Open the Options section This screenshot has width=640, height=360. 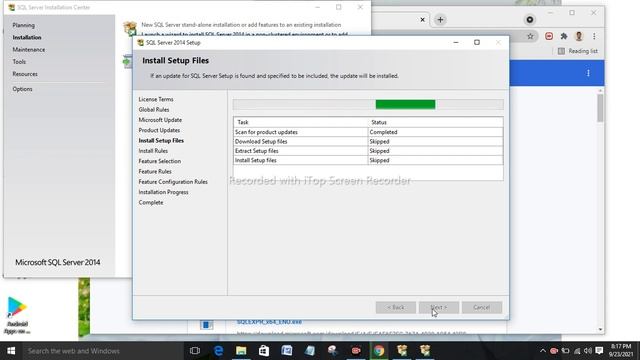22,89
